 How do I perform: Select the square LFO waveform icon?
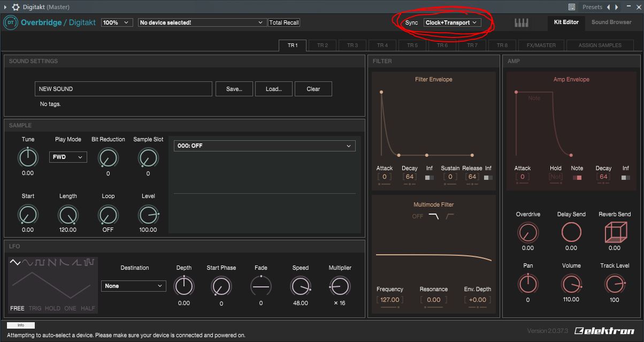(40, 262)
